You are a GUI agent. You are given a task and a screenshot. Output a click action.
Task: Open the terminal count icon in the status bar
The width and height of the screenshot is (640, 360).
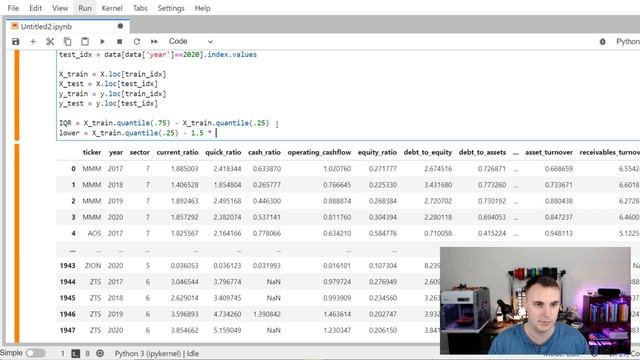76,353
